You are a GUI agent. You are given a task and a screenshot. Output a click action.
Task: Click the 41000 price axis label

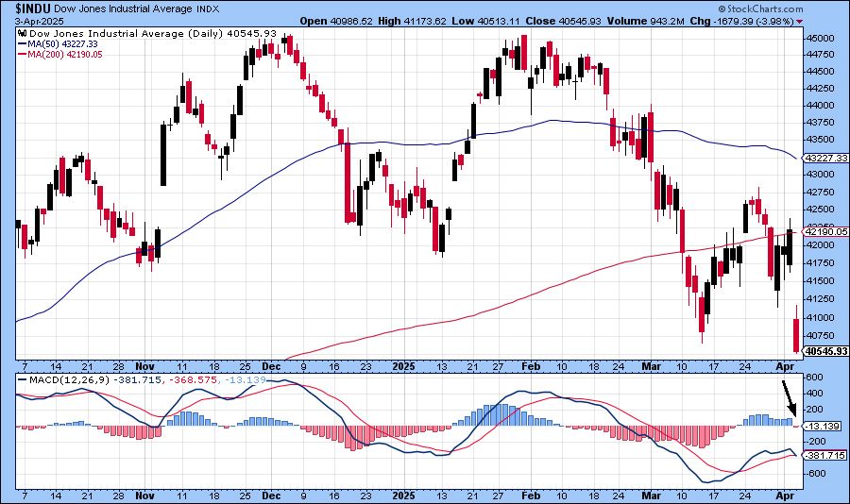(820, 317)
